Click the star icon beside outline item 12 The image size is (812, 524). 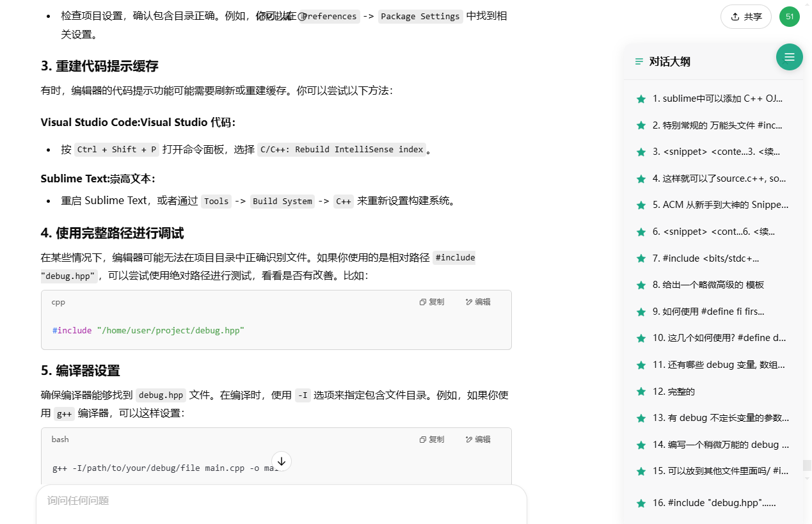point(641,392)
